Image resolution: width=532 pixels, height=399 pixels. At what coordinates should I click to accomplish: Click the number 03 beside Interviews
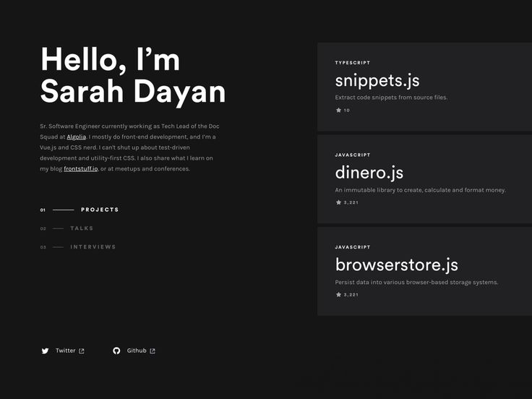43,247
